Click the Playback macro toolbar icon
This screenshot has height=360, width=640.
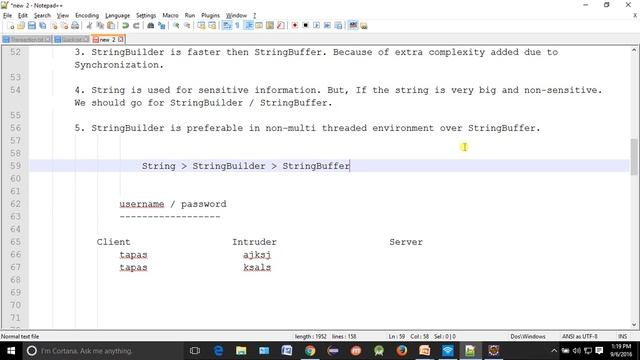[x=316, y=26]
